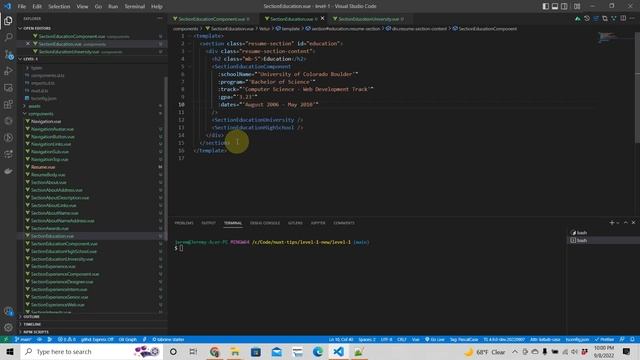Open the Windows Start menu
The width and height of the screenshot is (640, 360).
point(10,351)
